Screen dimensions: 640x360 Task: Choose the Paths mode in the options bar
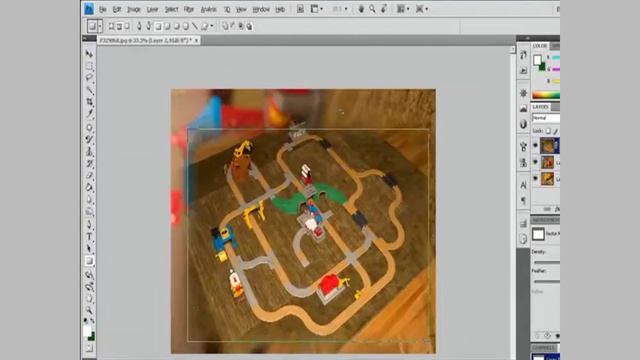click(119, 26)
